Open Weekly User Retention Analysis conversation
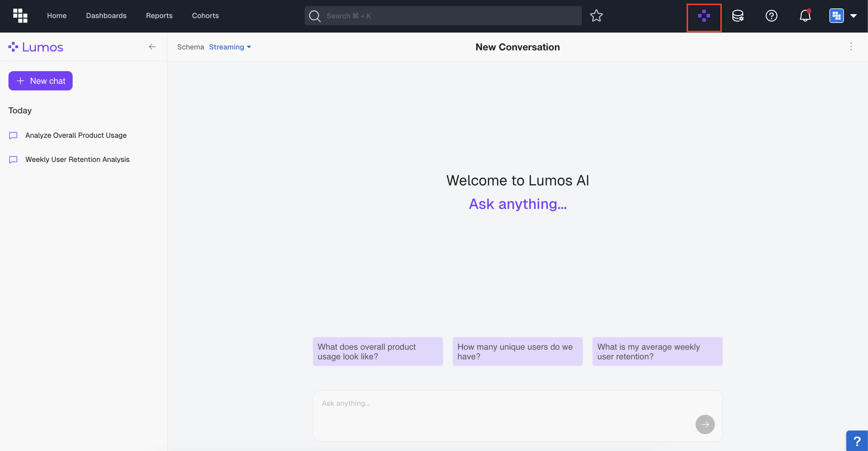Image resolution: width=868 pixels, height=451 pixels. pos(77,159)
